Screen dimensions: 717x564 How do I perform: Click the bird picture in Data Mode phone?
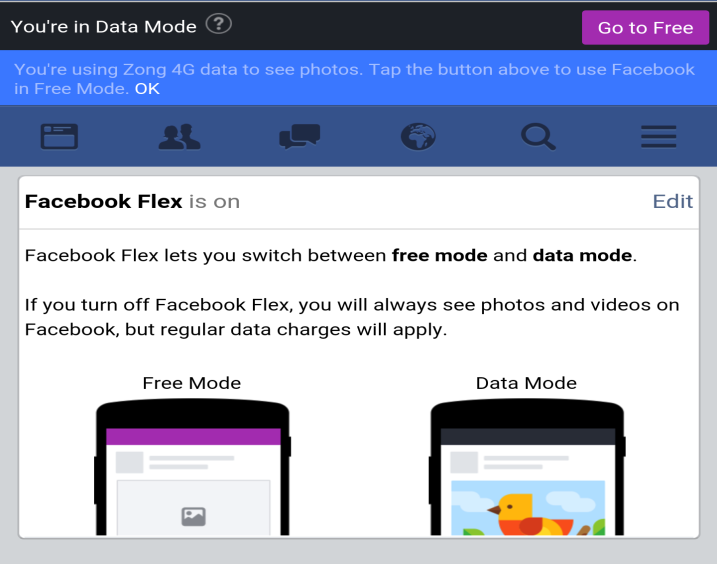528,508
